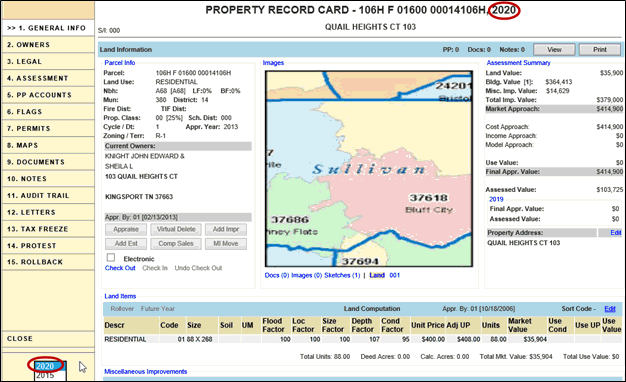Choose 2015 from the year list
This screenshot has height=382, width=626.
point(50,375)
